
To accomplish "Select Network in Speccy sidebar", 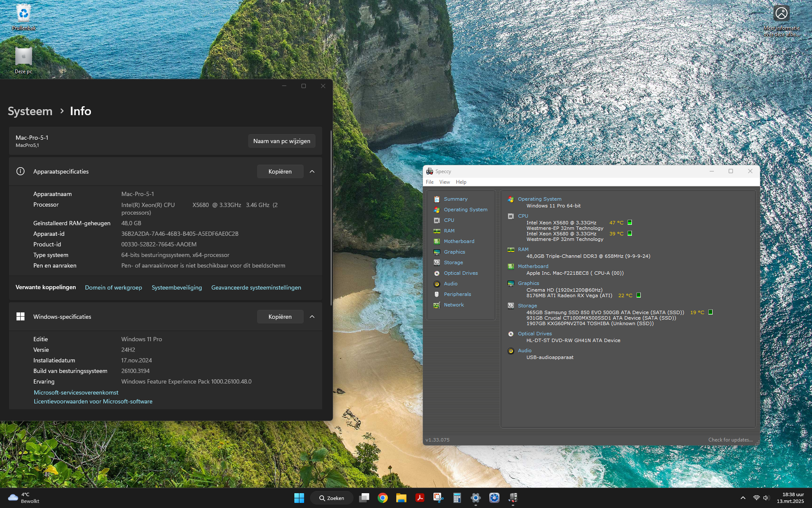I will click(x=453, y=305).
